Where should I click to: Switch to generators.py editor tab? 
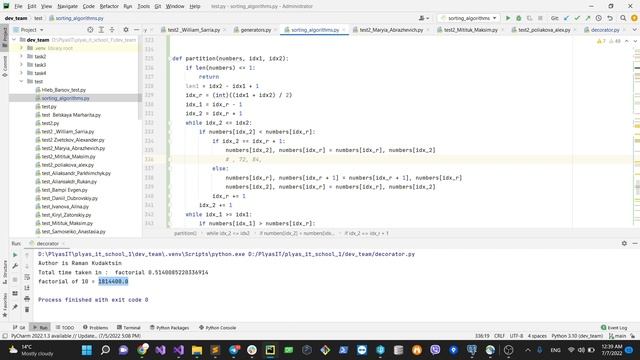point(256,30)
